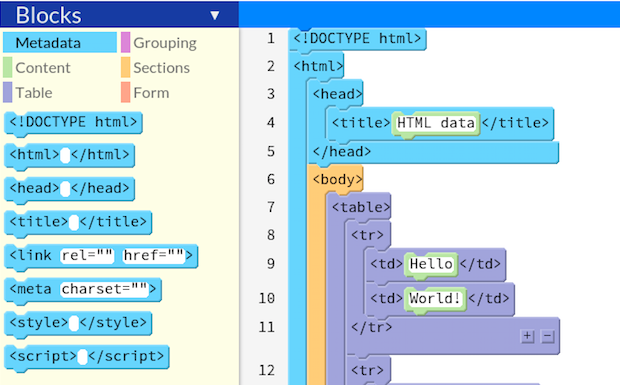Edit the 'World!' cell text
The width and height of the screenshot is (620, 385).
(435, 298)
